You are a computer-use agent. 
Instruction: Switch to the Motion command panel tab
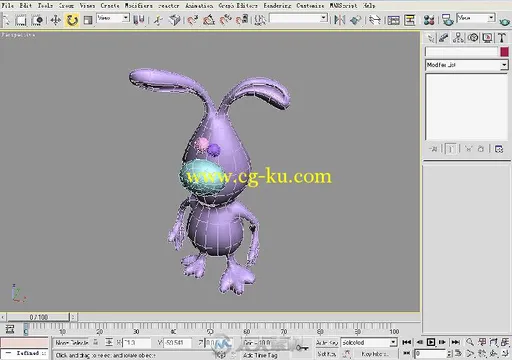tap(473, 38)
